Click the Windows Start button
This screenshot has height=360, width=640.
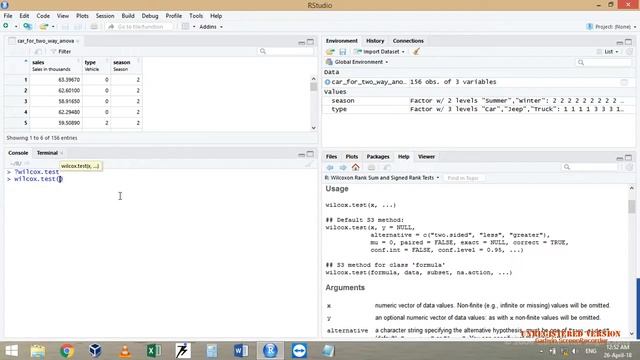tap(11, 351)
